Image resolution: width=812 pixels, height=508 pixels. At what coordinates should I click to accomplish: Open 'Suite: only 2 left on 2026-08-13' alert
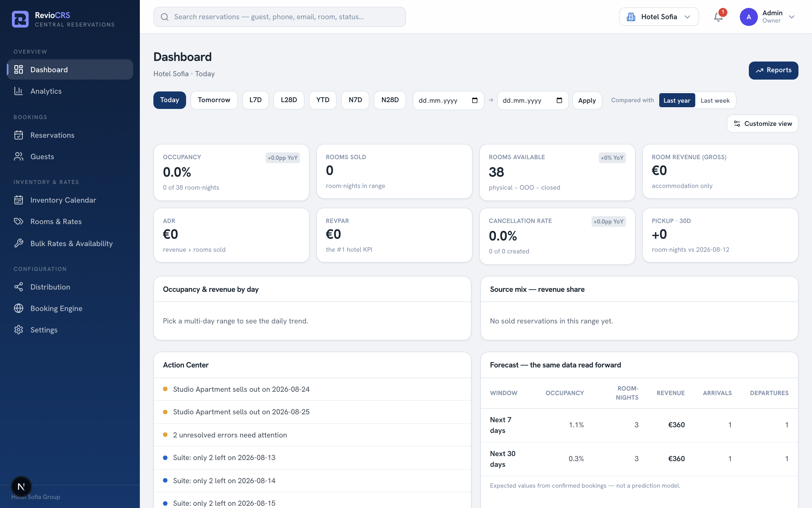(x=312, y=457)
